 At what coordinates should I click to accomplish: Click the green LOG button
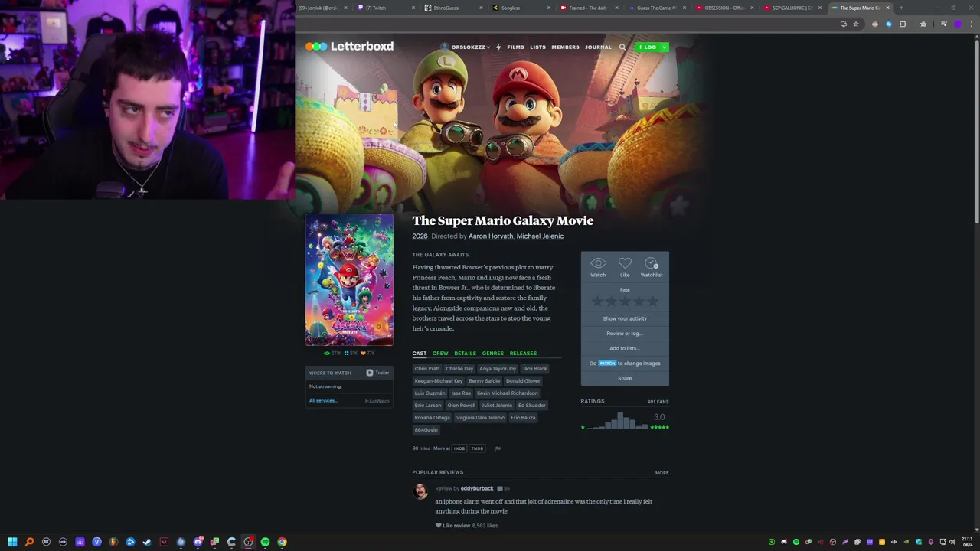(646, 47)
